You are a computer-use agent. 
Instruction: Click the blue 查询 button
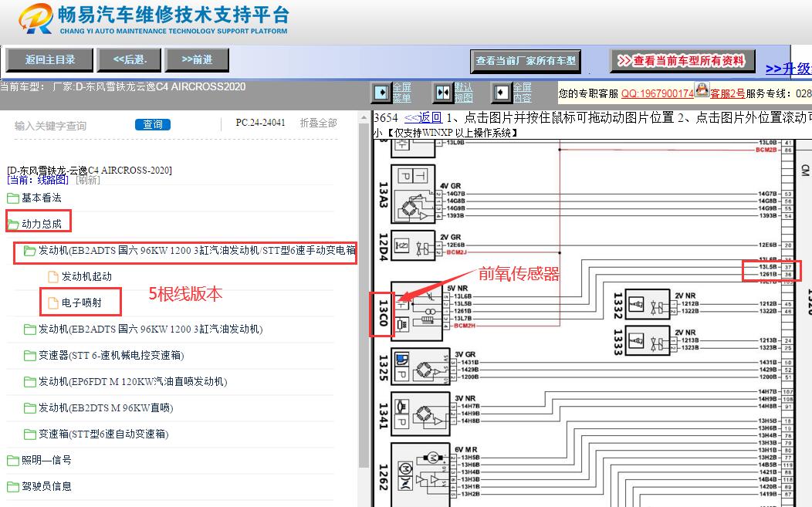[153, 125]
